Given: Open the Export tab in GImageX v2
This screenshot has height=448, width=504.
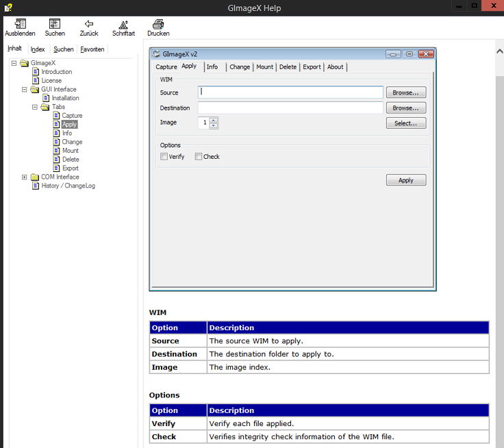Looking at the screenshot, I should [312, 67].
